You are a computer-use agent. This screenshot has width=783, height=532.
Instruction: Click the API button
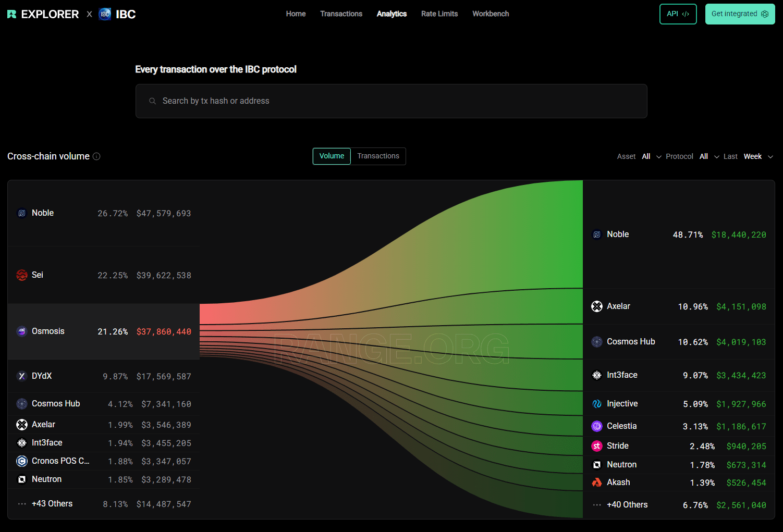click(x=678, y=14)
